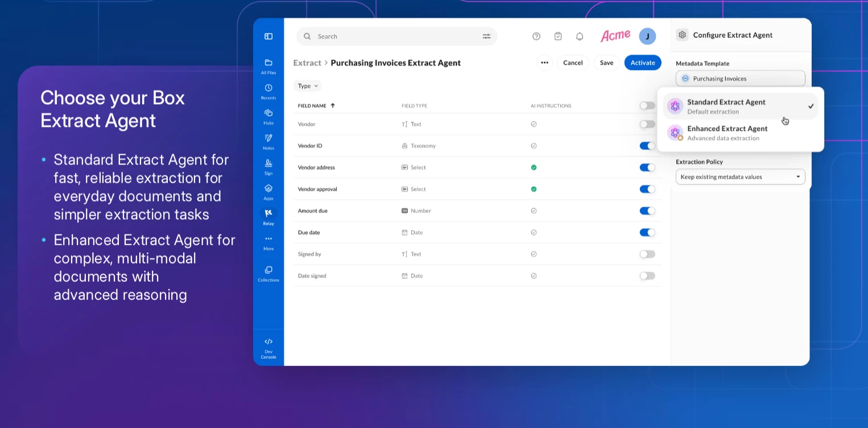Disable the Amount due toggle

coord(647,211)
